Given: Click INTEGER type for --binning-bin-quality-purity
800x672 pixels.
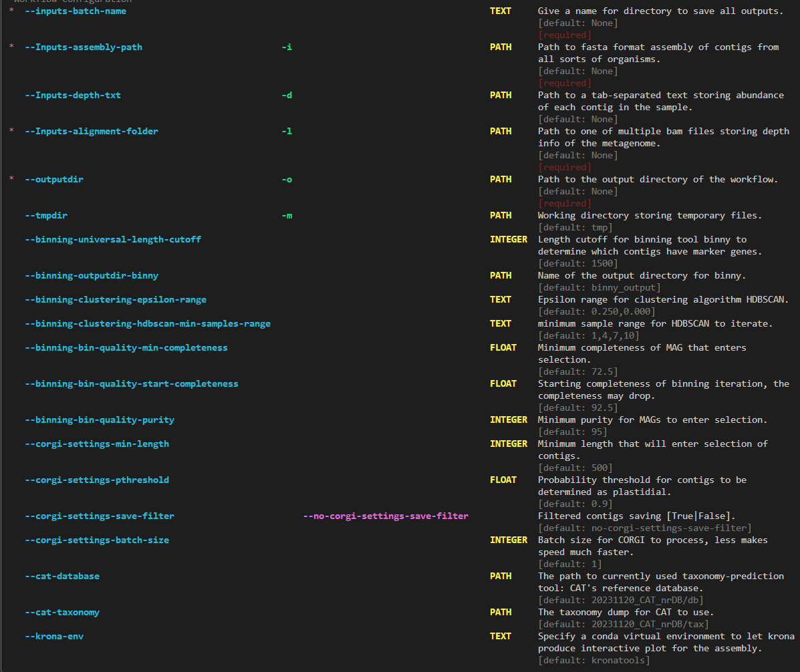Looking at the screenshot, I should point(509,420).
